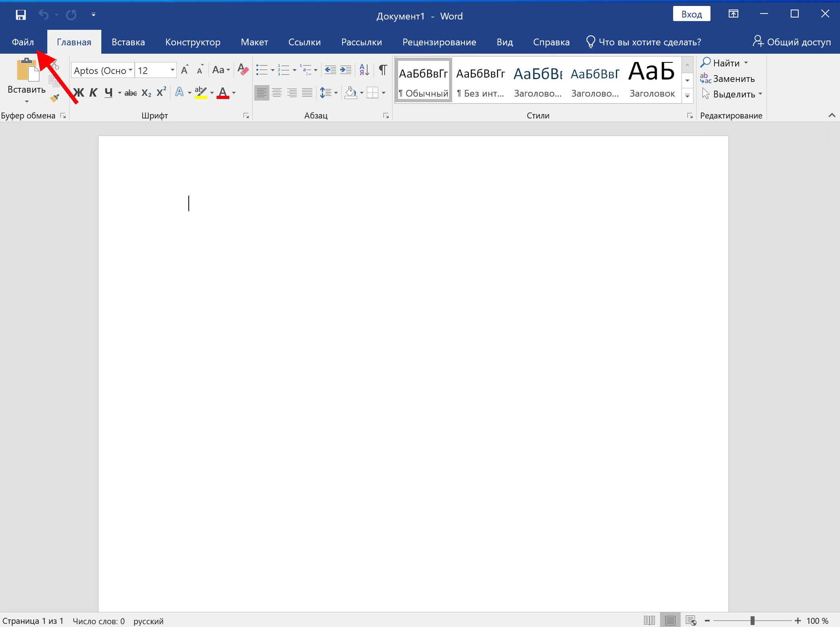Clear all formatting with eraser icon
The image size is (840, 627).
pyautogui.click(x=242, y=70)
